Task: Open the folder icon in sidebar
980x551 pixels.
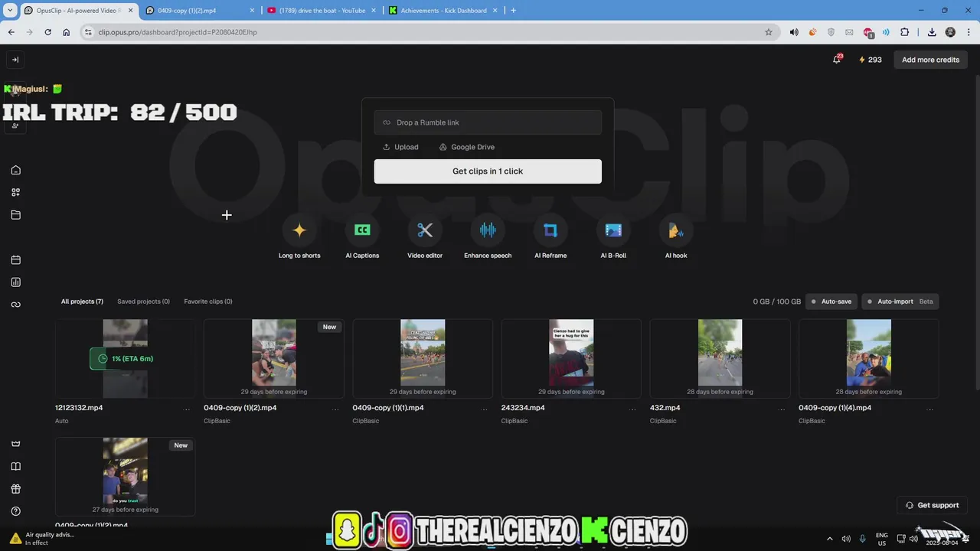Action: pyautogui.click(x=15, y=215)
